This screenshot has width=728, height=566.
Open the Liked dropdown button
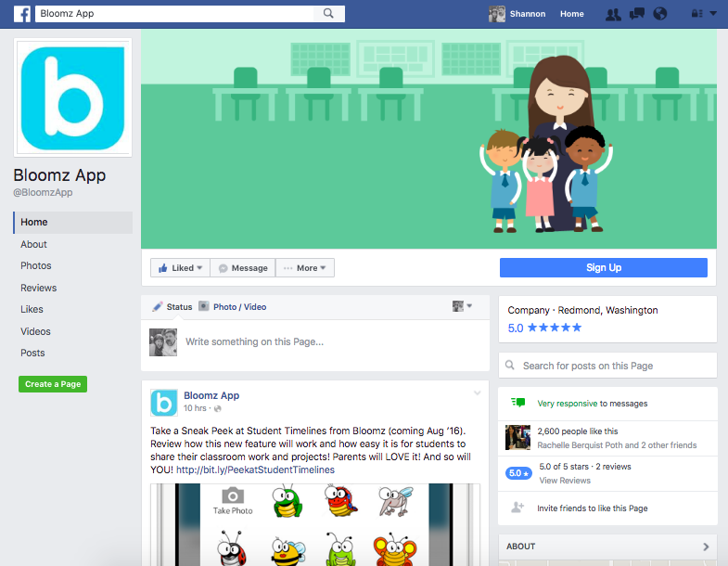180,267
